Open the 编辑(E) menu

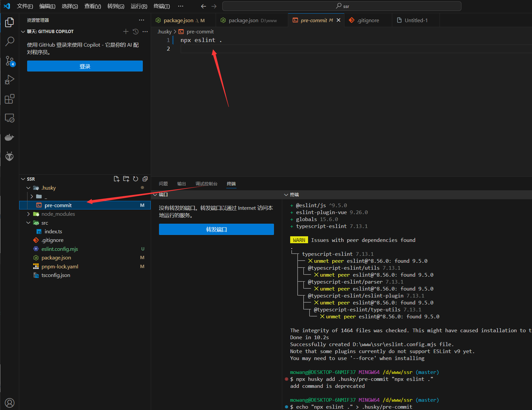click(47, 6)
